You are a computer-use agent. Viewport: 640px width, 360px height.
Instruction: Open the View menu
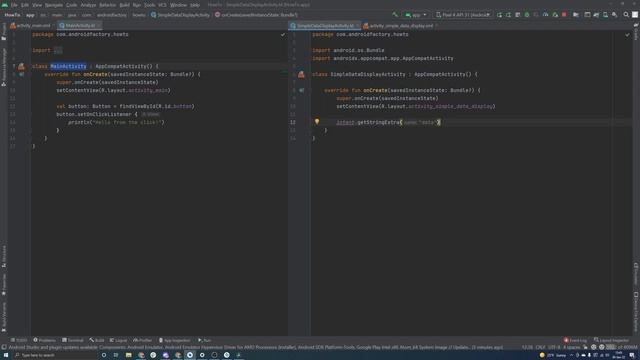(37, 5)
